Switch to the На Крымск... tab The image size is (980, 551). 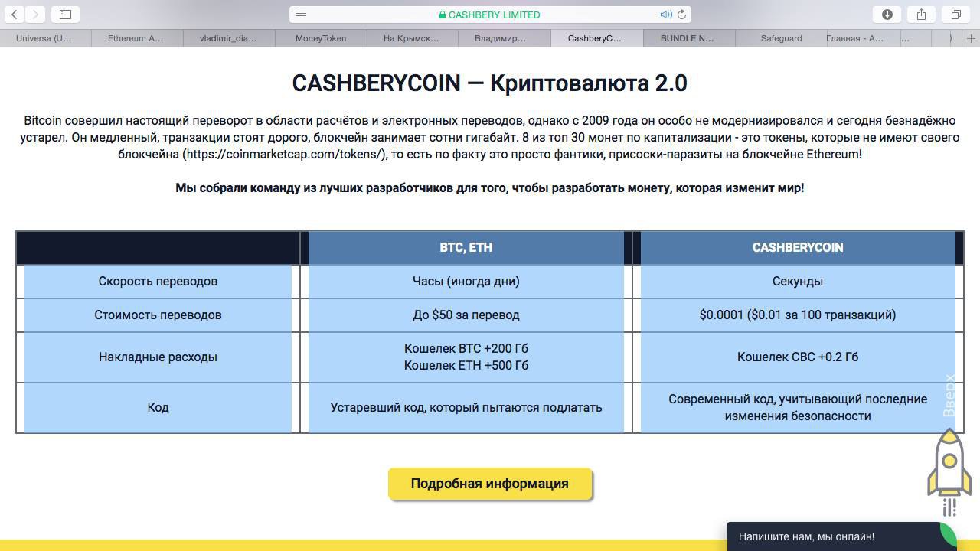[413, 38]
